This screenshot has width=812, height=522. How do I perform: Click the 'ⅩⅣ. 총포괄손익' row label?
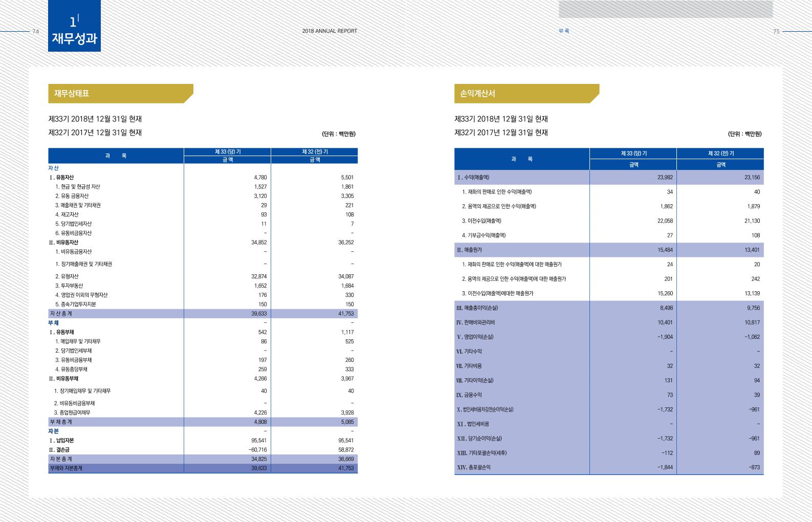474,467
